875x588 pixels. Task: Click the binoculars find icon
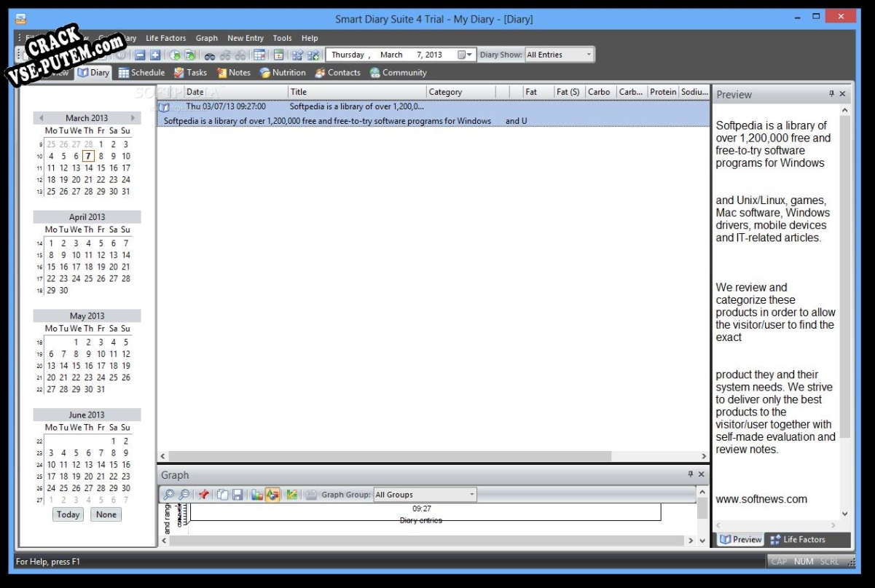click(x=209, y=55)
